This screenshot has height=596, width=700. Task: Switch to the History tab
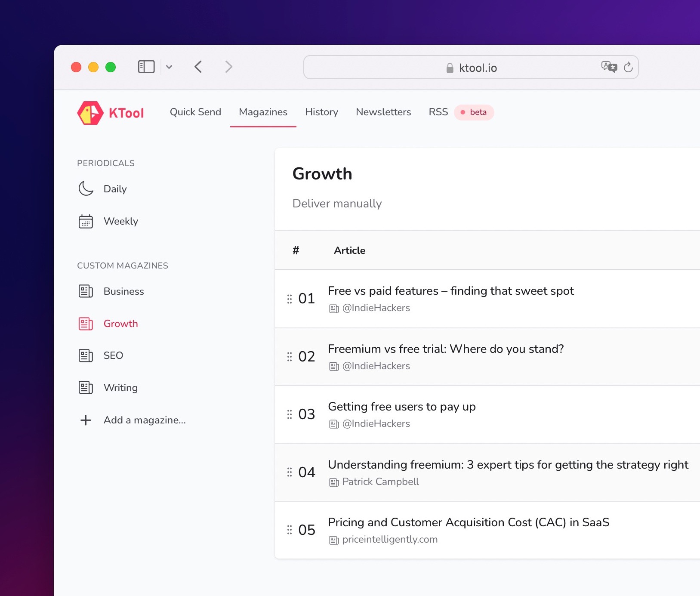tap(321, 112)
